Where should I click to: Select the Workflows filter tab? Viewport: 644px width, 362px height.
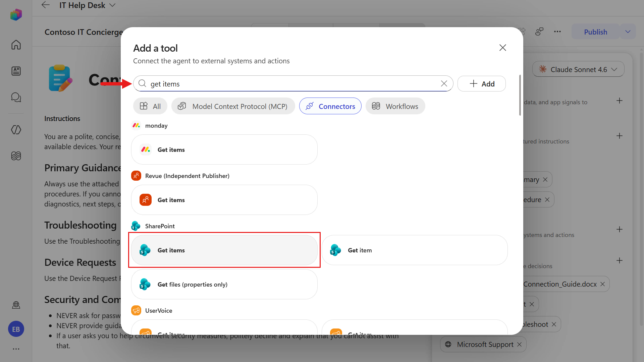click(395, 106)
